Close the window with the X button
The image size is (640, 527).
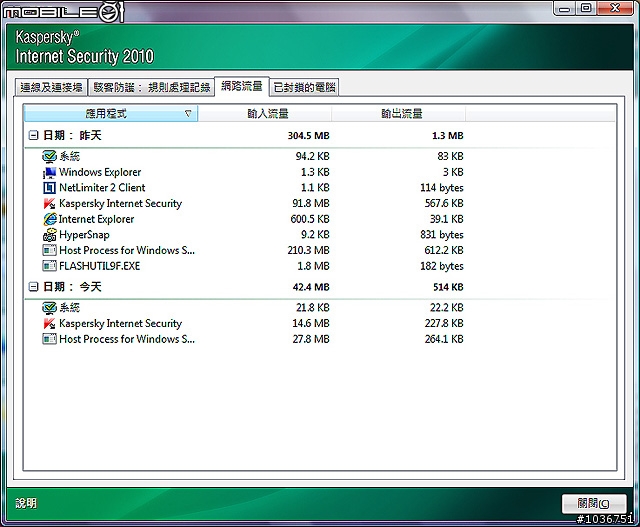615,8
